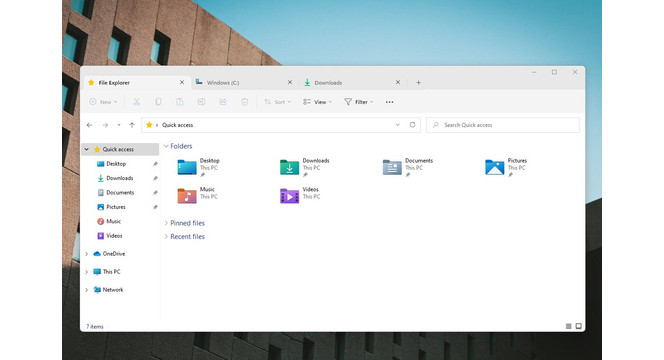
Task: Expand the Recent files section
Action: [x=166, y=236]
